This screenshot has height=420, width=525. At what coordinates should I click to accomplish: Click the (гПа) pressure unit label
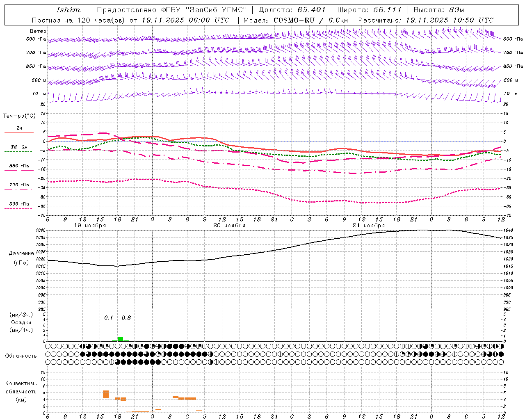click(21, 263)
